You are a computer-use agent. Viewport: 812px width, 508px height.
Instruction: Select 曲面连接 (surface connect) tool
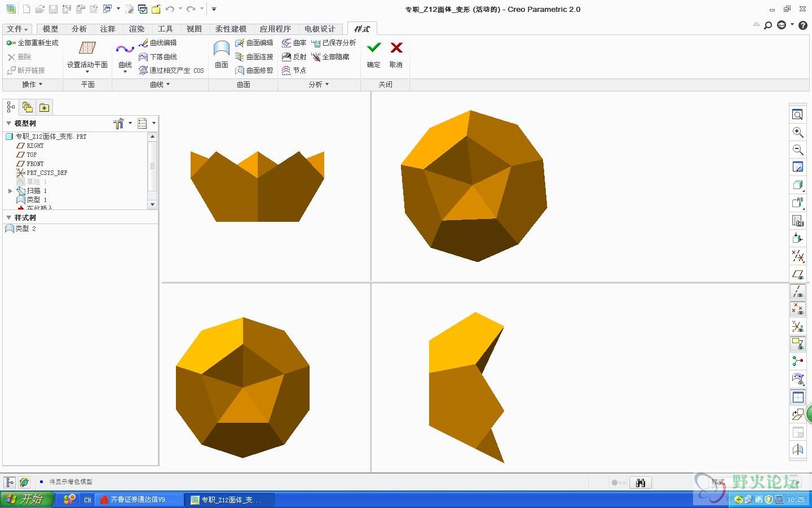click(254, 56)
